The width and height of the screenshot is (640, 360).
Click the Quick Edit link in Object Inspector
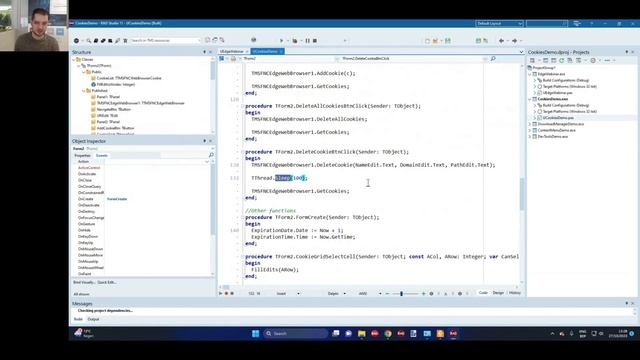[107, 282]
